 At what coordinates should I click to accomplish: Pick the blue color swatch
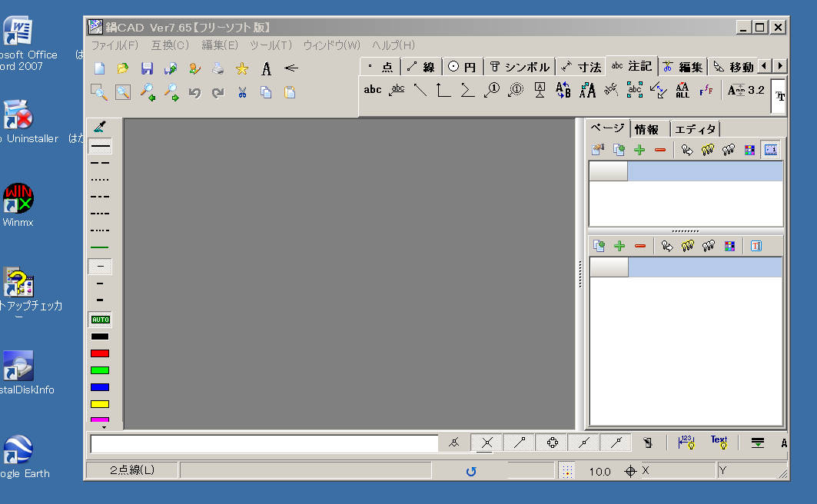(99, 387)
